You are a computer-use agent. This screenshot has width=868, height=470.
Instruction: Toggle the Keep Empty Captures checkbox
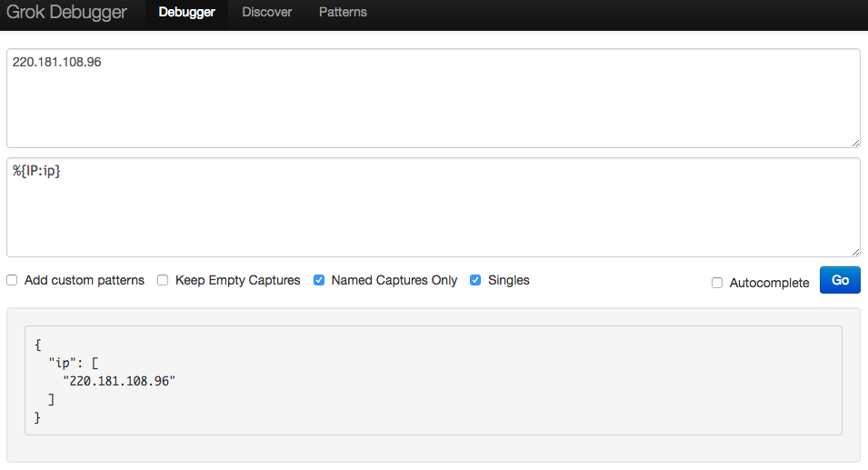pos(163,280)
